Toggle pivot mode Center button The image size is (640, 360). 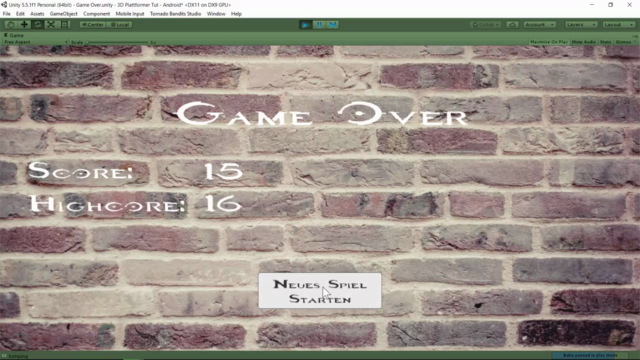click(x=93, y=24)
